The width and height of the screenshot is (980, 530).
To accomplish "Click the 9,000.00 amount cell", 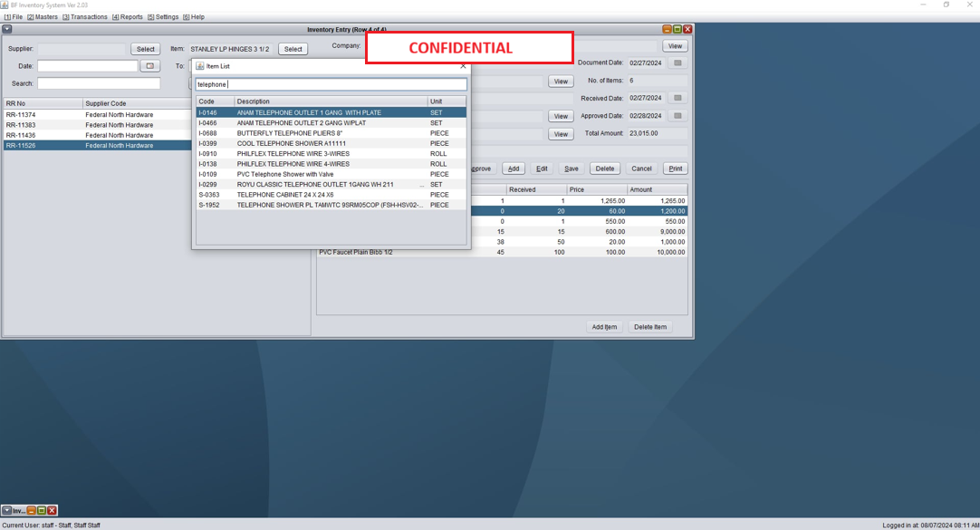I will [657, 231].
